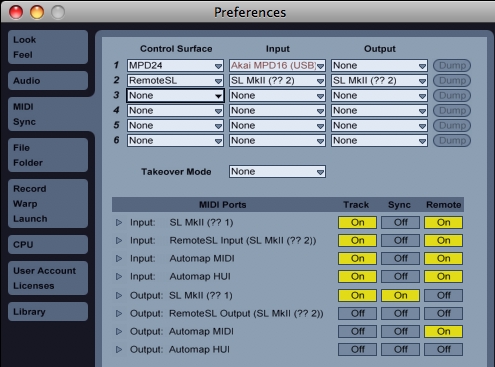Open row 3 Input dropdown
The height and width of the screenshot is (367, 495).
click(x=277, y=95)
